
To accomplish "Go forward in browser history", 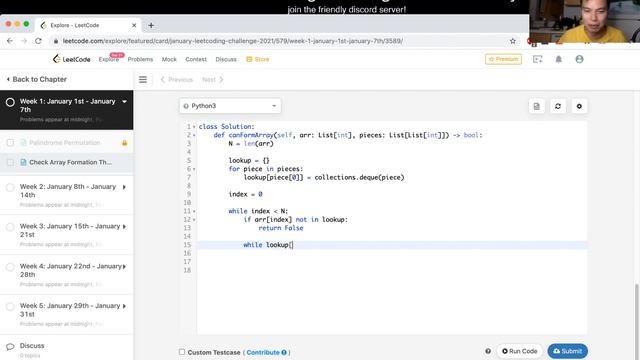I will point(24,41).
